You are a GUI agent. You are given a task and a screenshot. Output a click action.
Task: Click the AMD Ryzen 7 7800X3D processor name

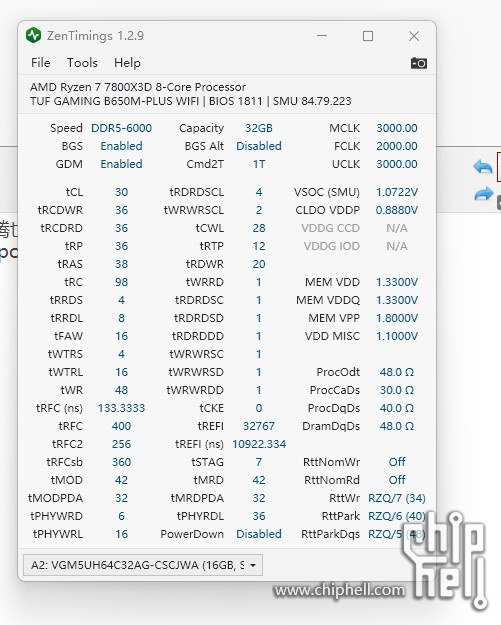(138, 87)
